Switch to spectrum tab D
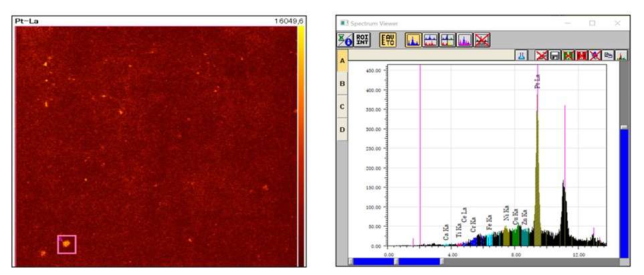The image size is (644, 275). (x=342, y=130)
